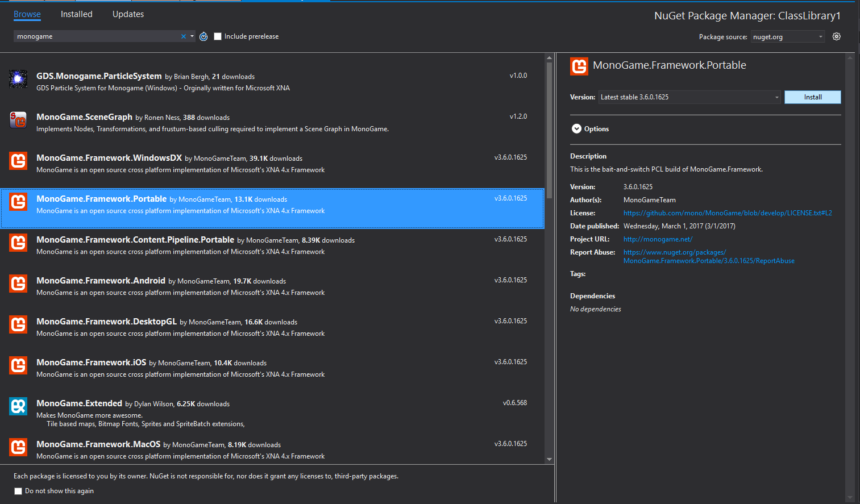Click the MonoGame.Framework.Portable list icon

[18, 202]
